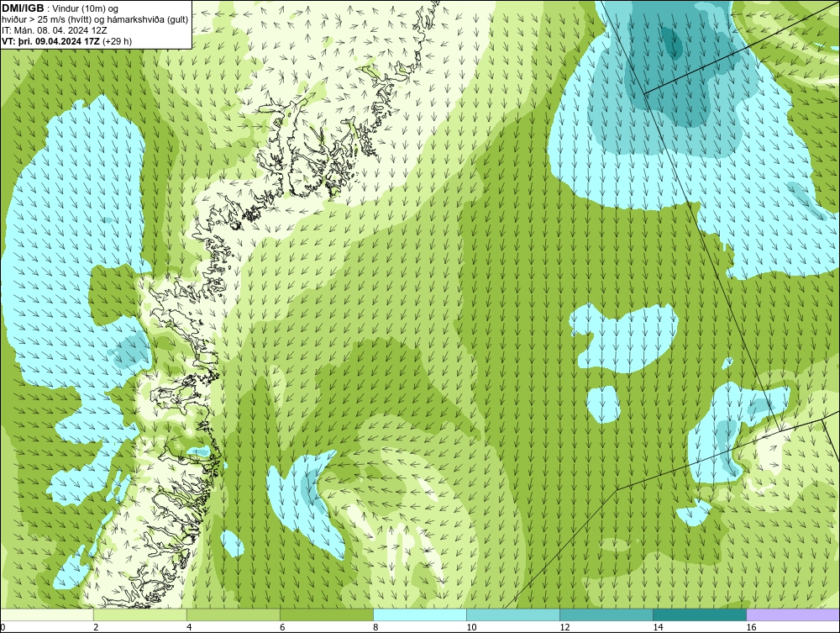This screenshot has width=840, height=633.
Task: Click the legend scale label 16
Action: pos(751,627)
